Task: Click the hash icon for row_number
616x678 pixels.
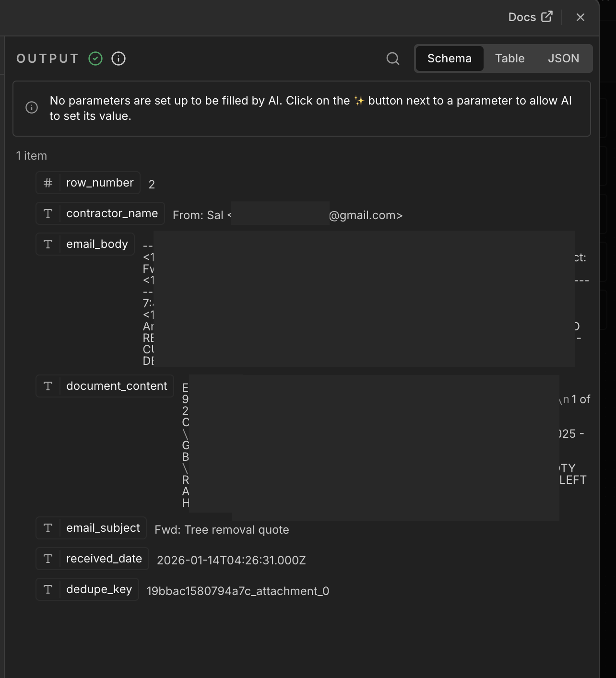Action: (x=48, y=183)
